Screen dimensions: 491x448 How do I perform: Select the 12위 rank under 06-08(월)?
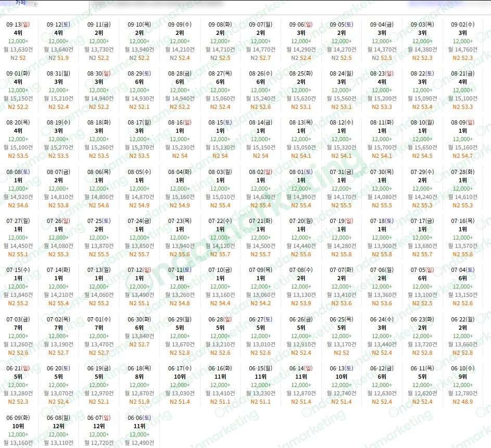[x=58, y=426]
